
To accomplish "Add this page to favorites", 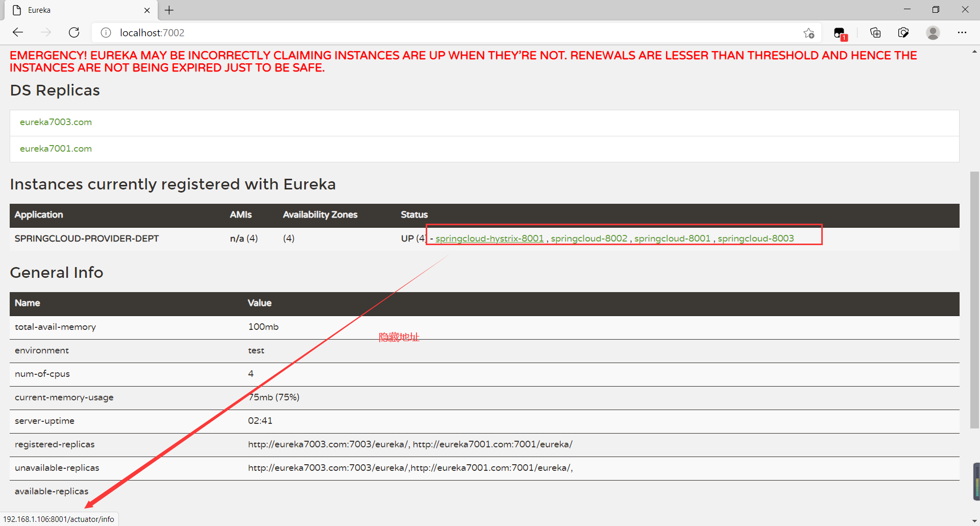I will pyautogui.click(x=808, y=33).
